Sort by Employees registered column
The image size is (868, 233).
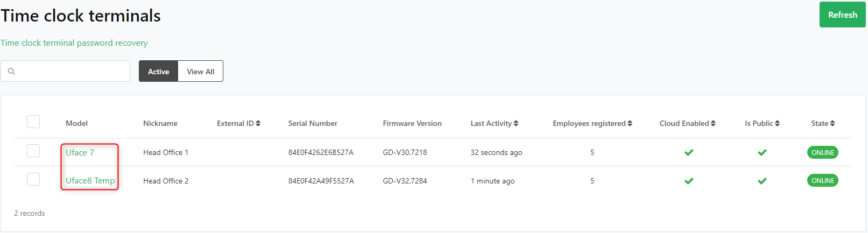pos(592,123)
